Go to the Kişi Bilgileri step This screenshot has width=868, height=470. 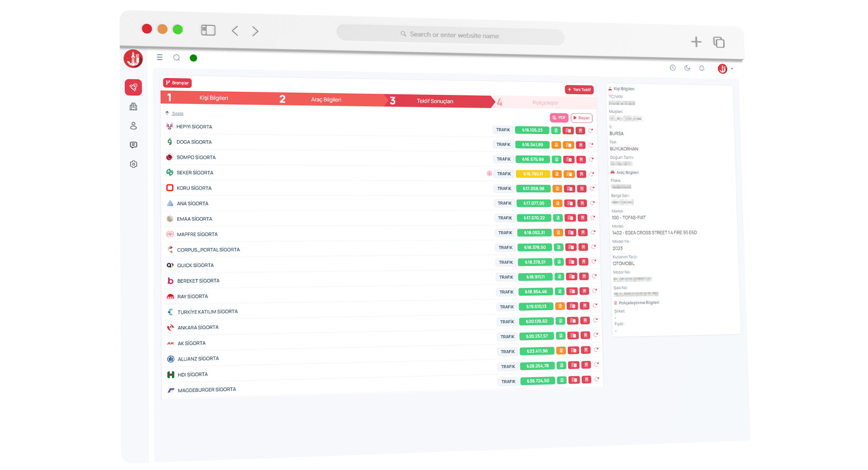pos(213,98)
